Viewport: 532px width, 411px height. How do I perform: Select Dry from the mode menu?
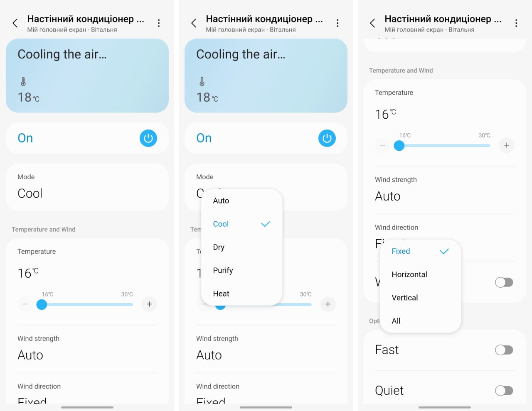219,247
